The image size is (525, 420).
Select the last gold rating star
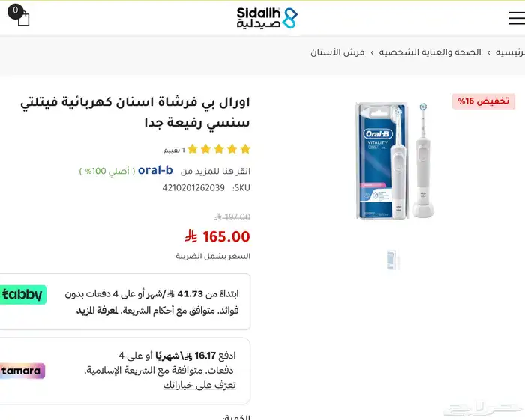click(193, 149)
